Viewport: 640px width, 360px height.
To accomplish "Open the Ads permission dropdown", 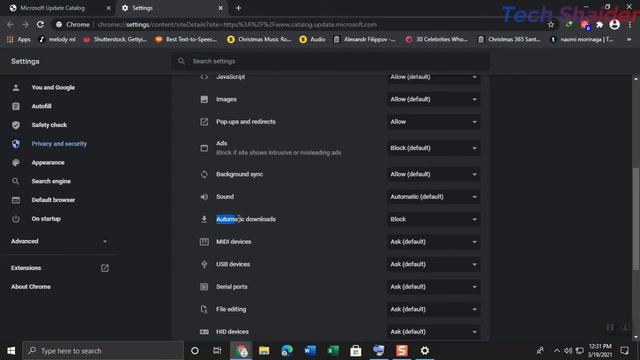I will tap(433, 148).
